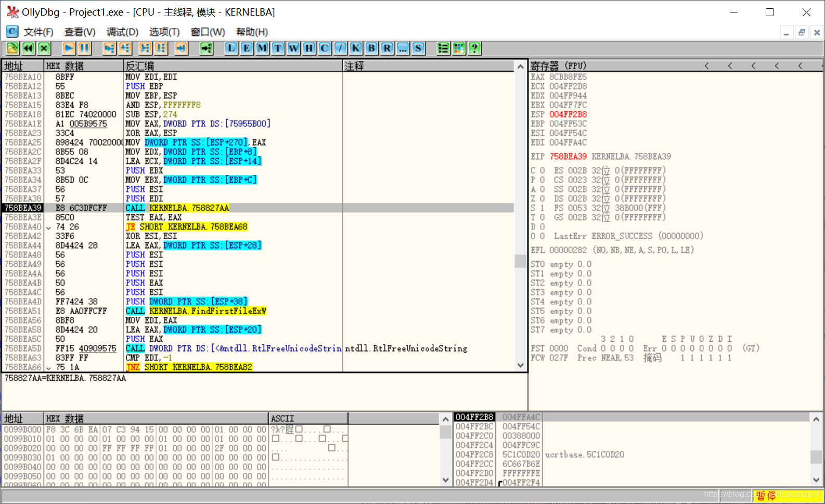Open the Log window with L button

tap(231, 48)
